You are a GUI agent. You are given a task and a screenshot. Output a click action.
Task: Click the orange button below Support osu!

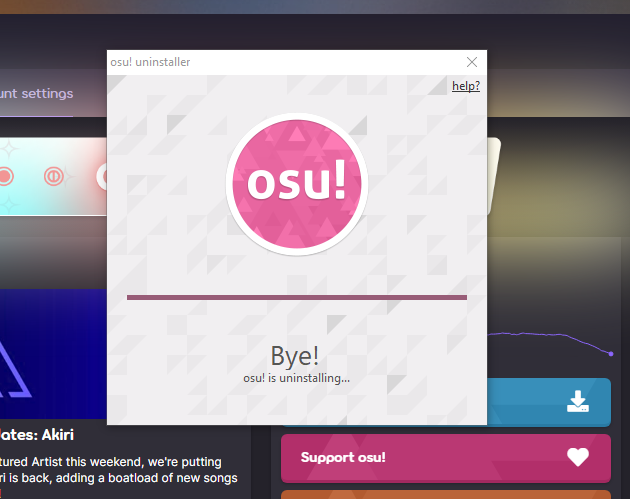point(446,495)
